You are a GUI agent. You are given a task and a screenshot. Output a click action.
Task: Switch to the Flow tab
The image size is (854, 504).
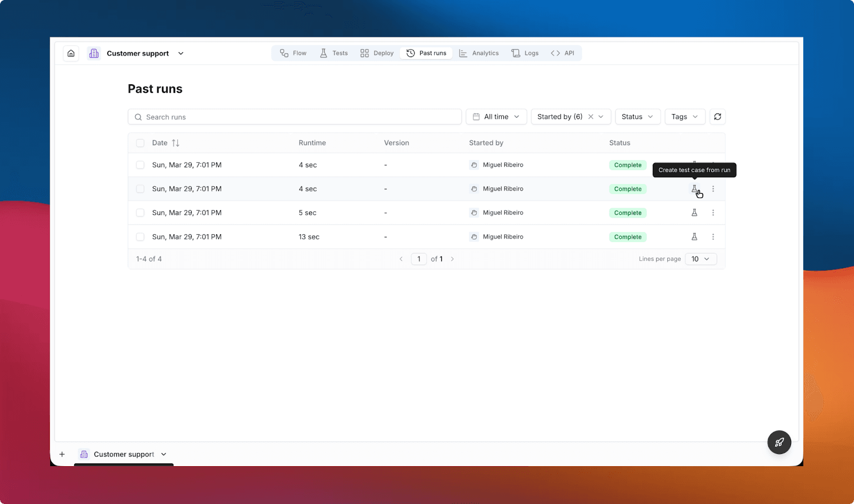pos(293,53)
